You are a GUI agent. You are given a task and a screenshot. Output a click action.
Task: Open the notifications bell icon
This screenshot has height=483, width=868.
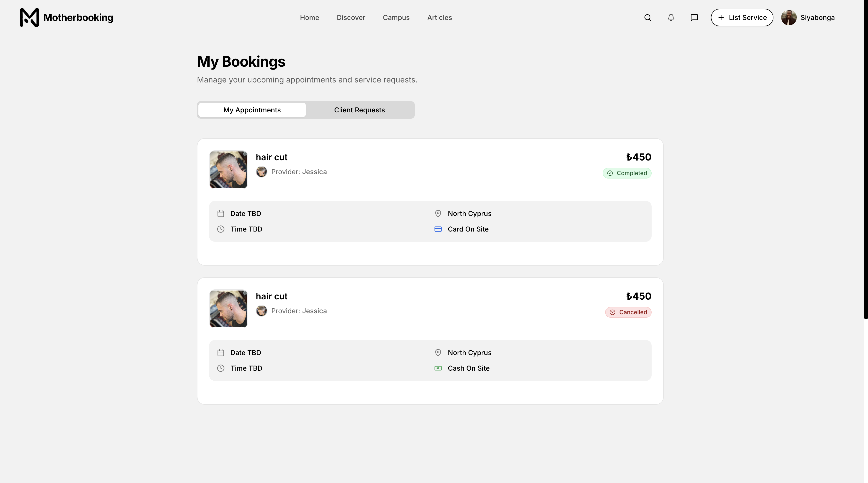pos(671,18)
